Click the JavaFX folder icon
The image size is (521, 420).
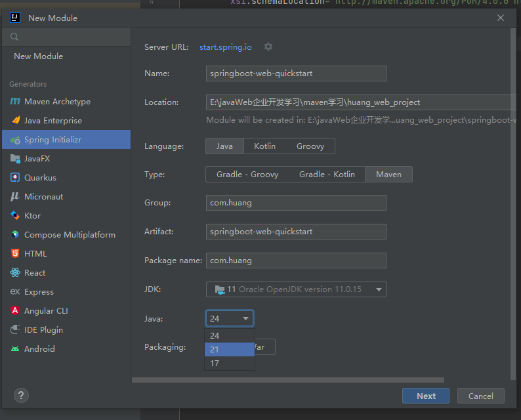click(15, 159)
